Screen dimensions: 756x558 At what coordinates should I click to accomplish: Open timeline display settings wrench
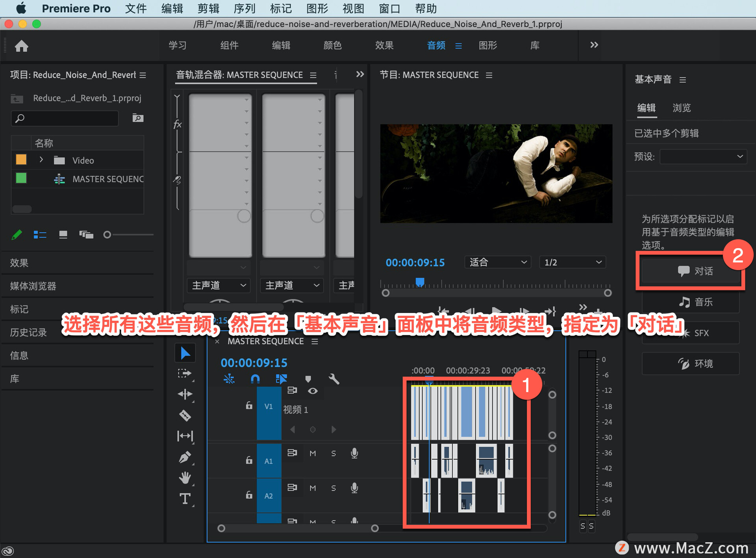coord(334,379)
